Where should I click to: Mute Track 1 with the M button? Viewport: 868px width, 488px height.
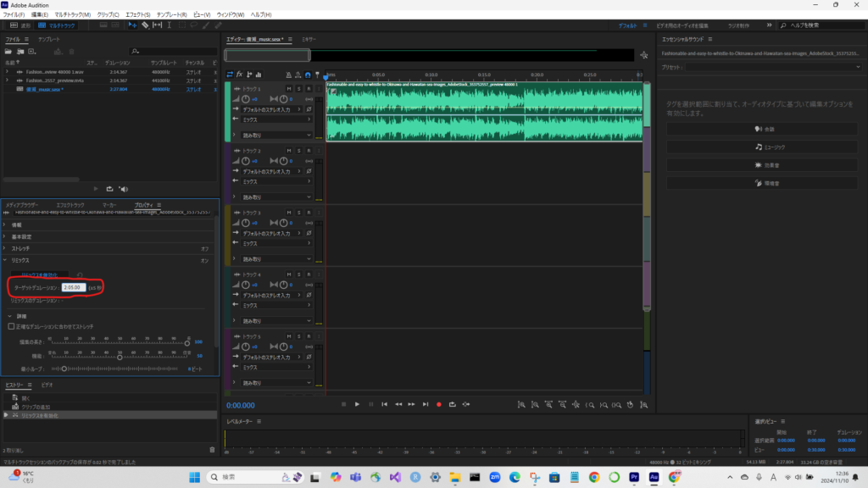[x=289, y=88]
